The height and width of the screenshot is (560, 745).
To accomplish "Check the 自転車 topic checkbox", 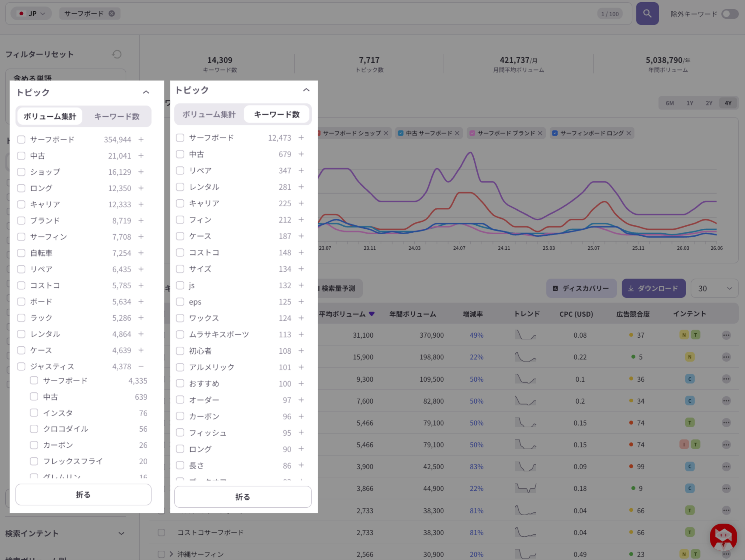I will tap(21, 253).
